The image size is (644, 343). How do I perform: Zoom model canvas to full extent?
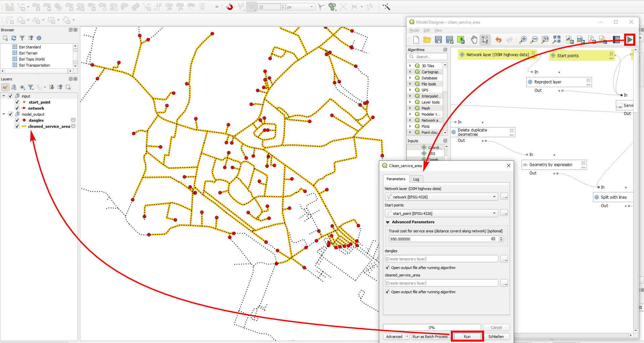pyautogui.click(x=557, y=40)
